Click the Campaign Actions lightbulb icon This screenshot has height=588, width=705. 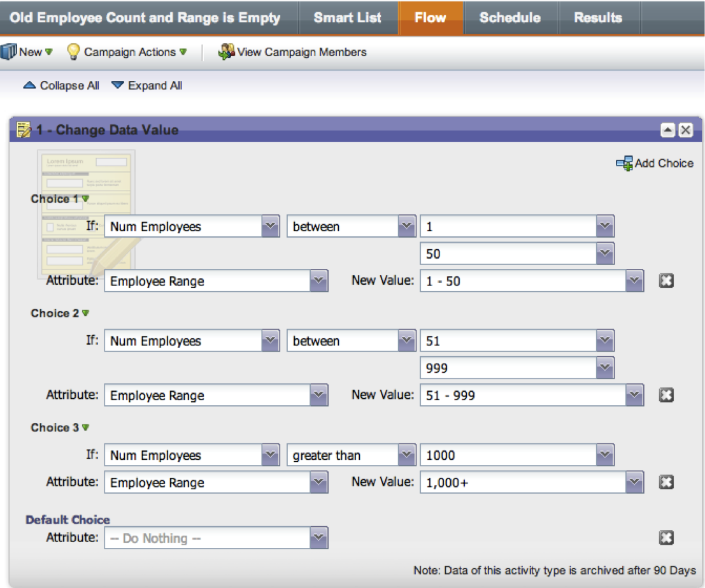(x=73, y=52)
